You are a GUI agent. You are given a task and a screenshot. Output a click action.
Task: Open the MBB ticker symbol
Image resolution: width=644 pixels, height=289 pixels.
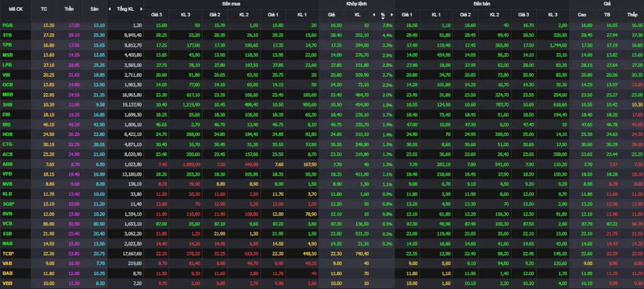coord(8,94)
